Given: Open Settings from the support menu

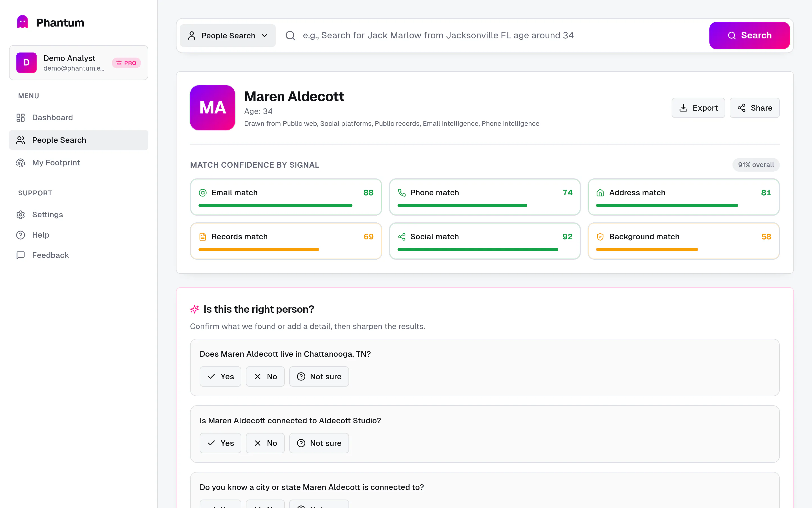Looking at the screenshot, I should [x=78, y=215].
